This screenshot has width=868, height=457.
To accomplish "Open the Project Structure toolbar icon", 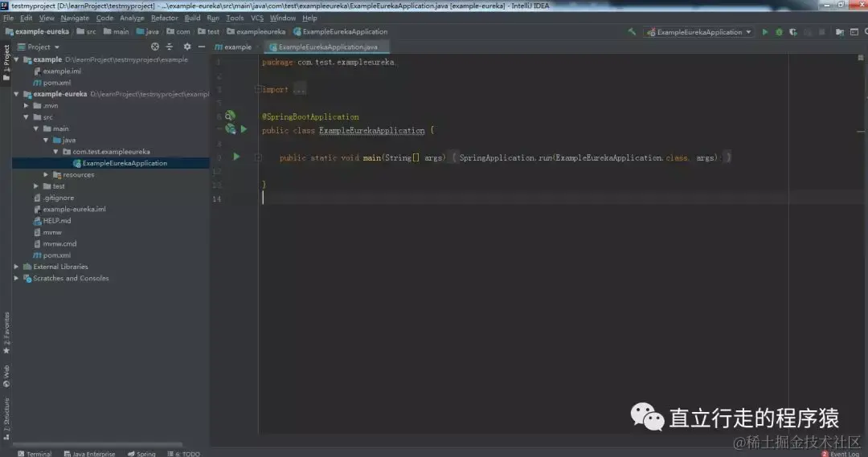I will click(x=840, y=32).
